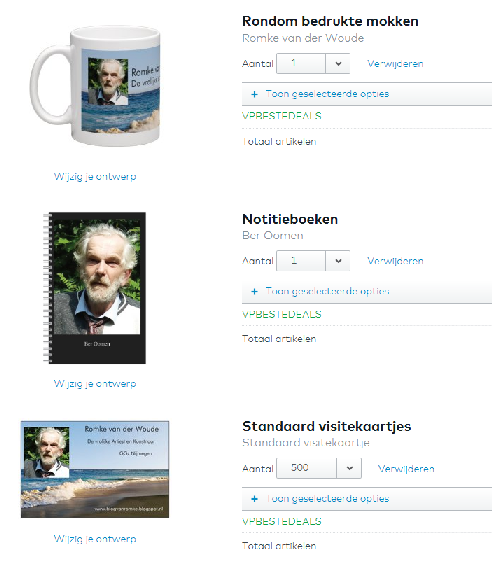Open the mug quantity dropdown arrow
This screenshot has width=504, height=563.
(338, 64)
